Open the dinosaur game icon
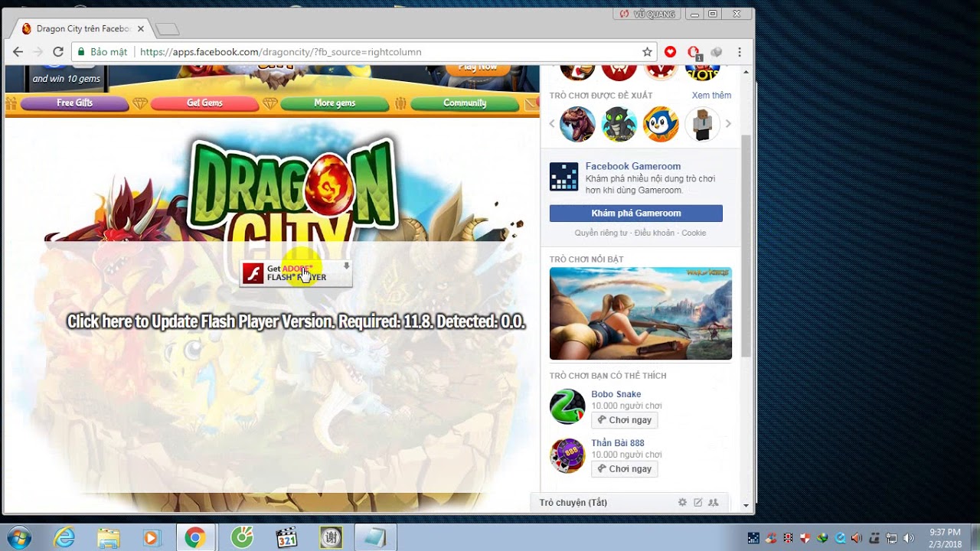Viewport: 980px width, 551px height. 577,124
